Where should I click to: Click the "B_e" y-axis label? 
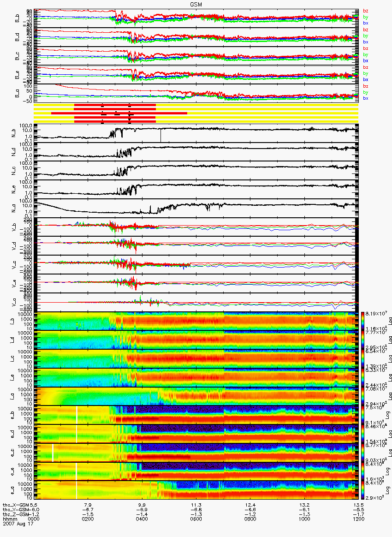(17, 75)
